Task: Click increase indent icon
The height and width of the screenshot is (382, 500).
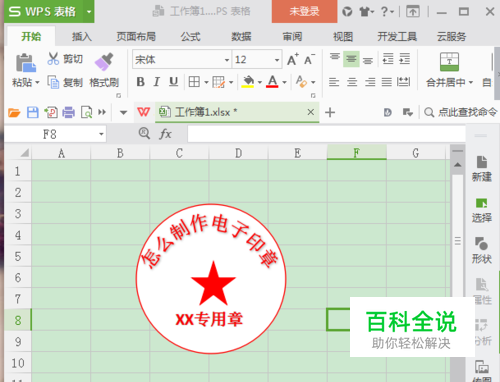Action: click(x=404, y=59)
